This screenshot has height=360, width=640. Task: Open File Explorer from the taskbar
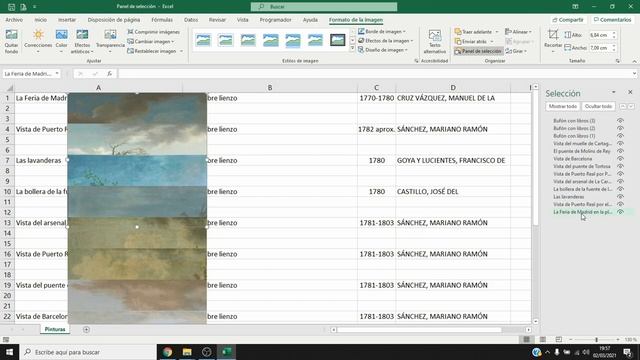coord(187,352)
